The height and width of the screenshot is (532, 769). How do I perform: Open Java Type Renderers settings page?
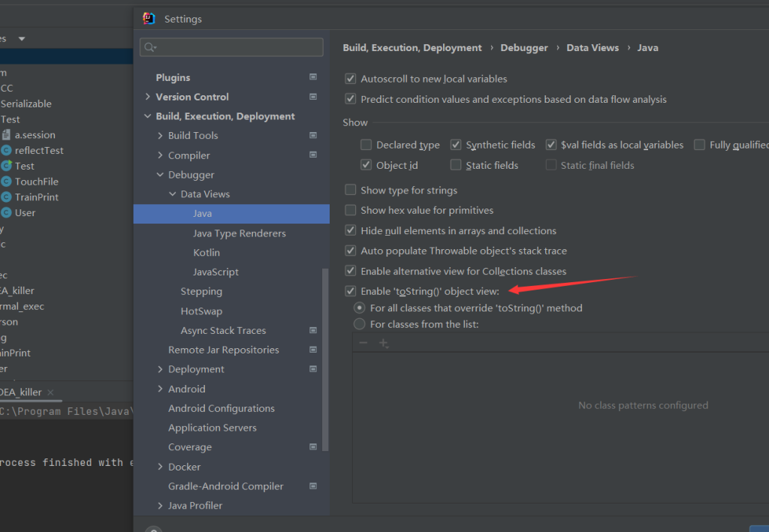pyautogui.click(x=239, y=233)
